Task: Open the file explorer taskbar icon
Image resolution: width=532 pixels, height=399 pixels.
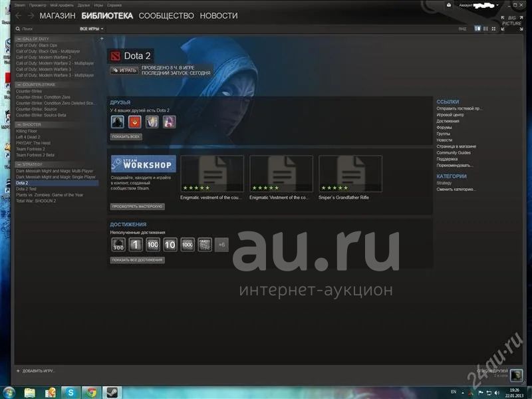Action: (x=29, y=393)
